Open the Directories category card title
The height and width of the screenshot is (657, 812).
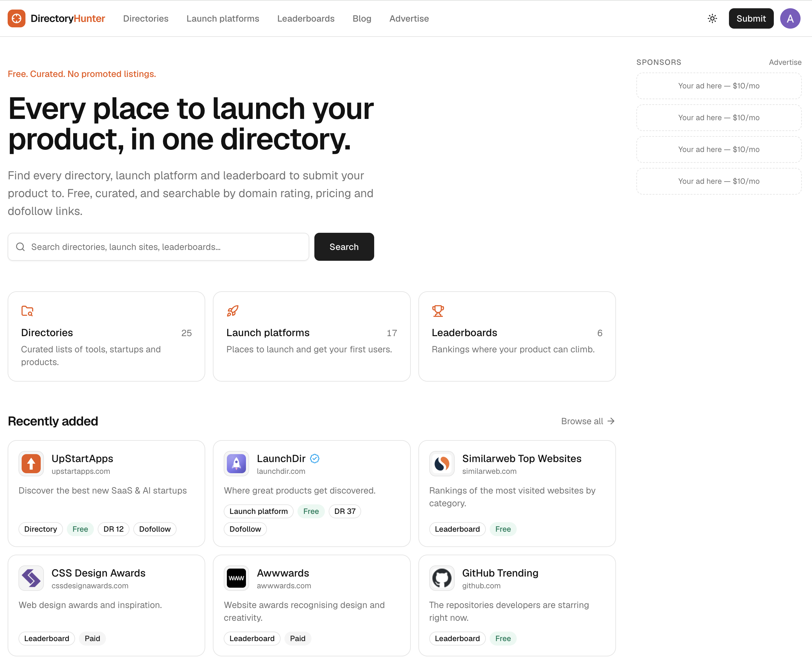point(47,333)
